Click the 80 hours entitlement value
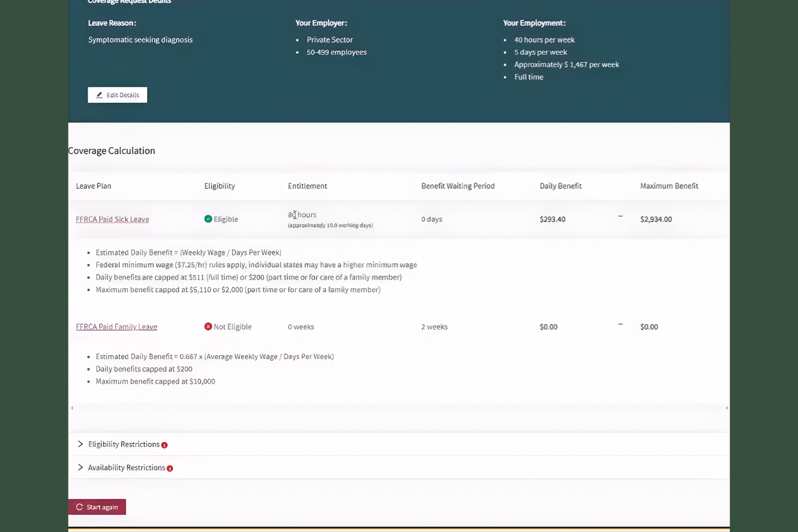Image resolution: width=798 pixels, height=532 pixels. click(302, 215)
